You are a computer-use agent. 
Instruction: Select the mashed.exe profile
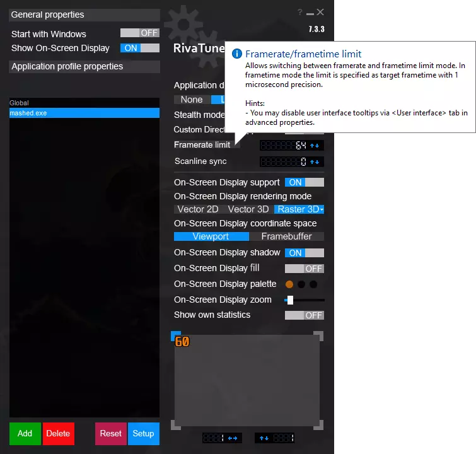pyautogui.click(x=84, y=113)
